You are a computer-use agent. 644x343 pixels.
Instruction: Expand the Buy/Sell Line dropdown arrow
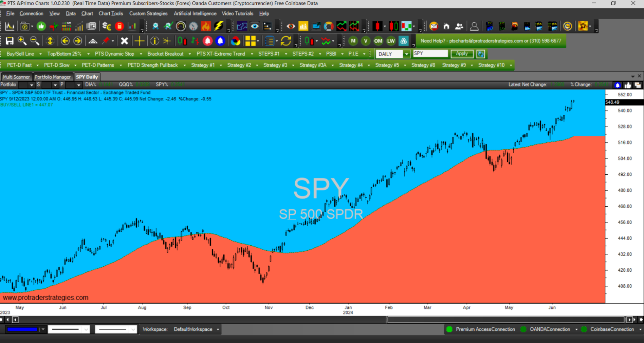pos(40,54)
